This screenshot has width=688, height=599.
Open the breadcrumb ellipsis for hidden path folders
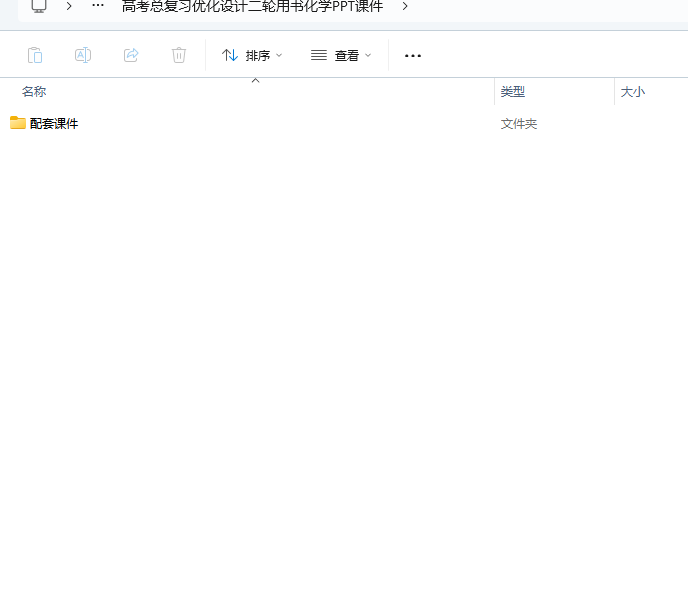[98, 6]
